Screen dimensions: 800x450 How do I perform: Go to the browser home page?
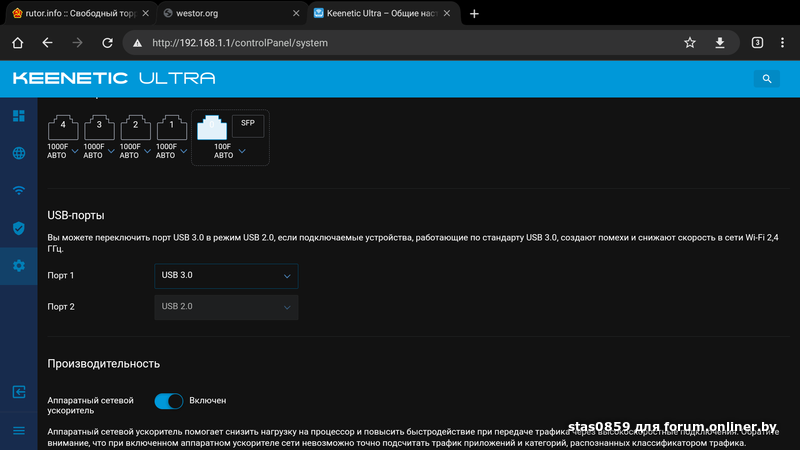tap(18, 43)
